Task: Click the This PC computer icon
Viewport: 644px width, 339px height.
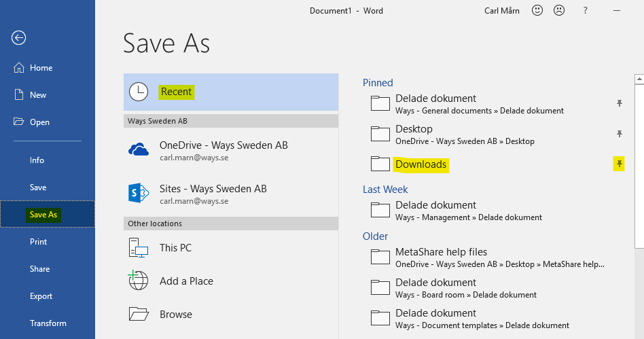Action: 139,248
